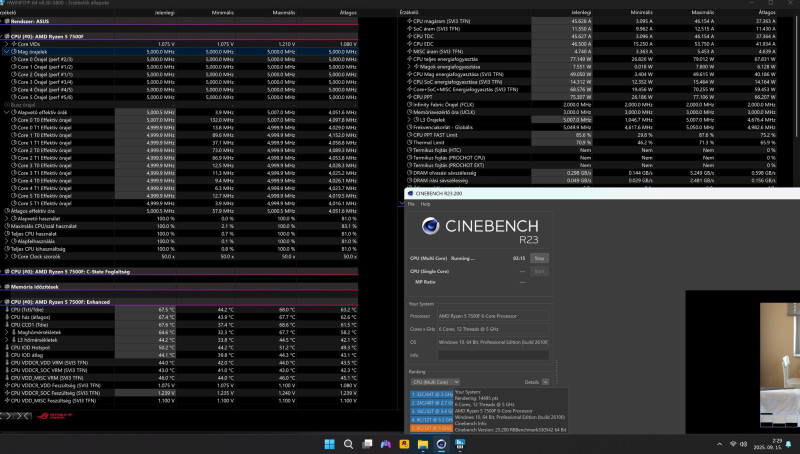Click the Processor field AMD Ryzen 5 7500F
800x454 pixels.
[x=493, y=316]
